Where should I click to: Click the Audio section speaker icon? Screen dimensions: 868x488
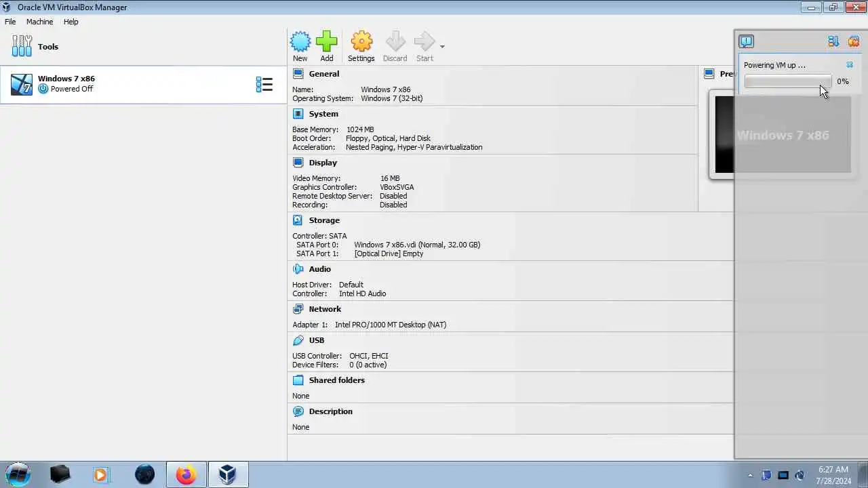point(298,269)
